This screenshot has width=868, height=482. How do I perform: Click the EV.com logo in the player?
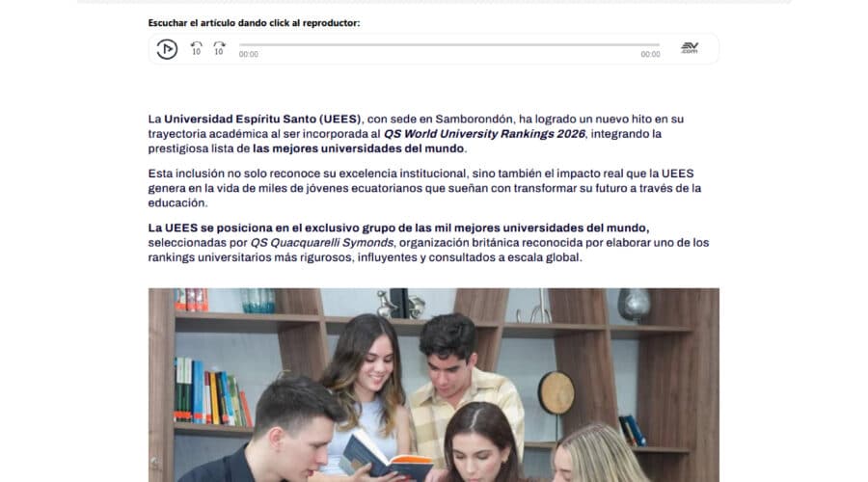click(x=690, y=48)
